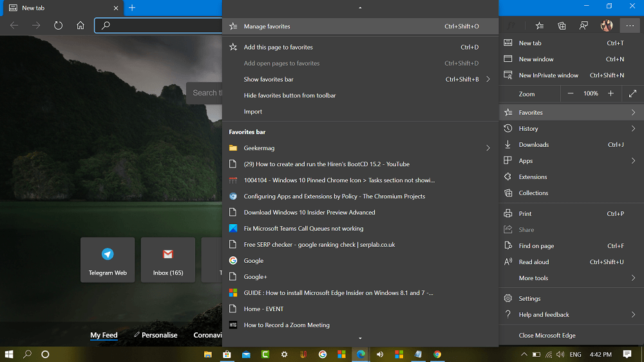Expand the Apps submenu chevron
This screenshot has height=362, width=644.
click(633, 160)
